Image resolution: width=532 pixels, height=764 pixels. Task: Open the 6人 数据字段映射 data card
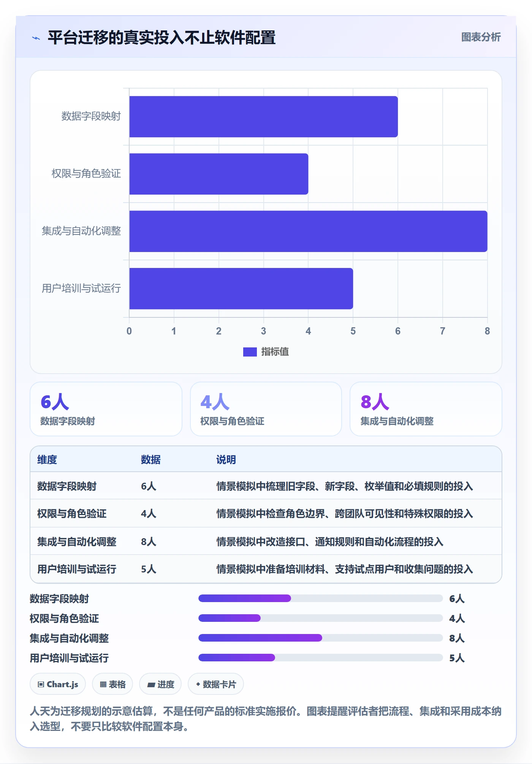[x=106, y=409]
